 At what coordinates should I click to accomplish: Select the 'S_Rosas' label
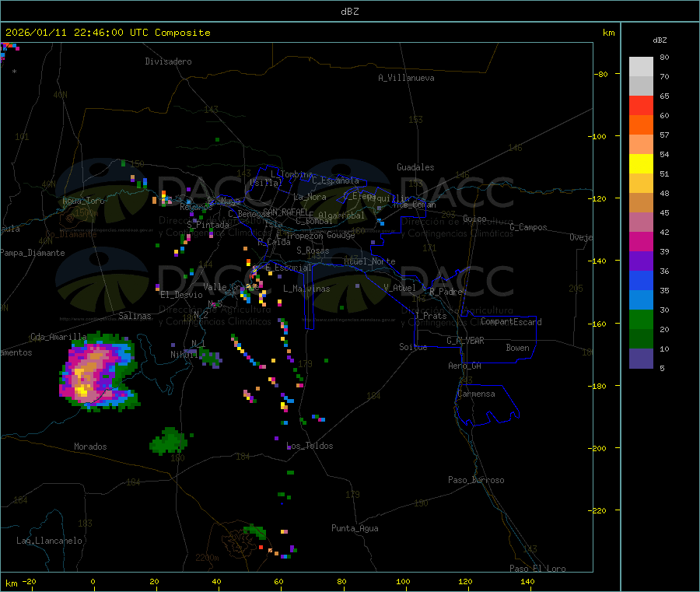coord(313,251)
